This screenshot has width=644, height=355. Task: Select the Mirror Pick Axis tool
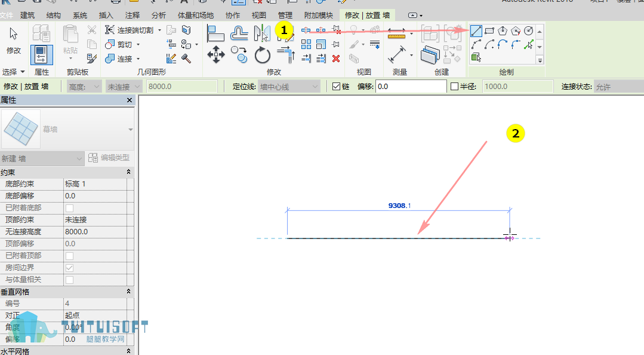point(262,33)
